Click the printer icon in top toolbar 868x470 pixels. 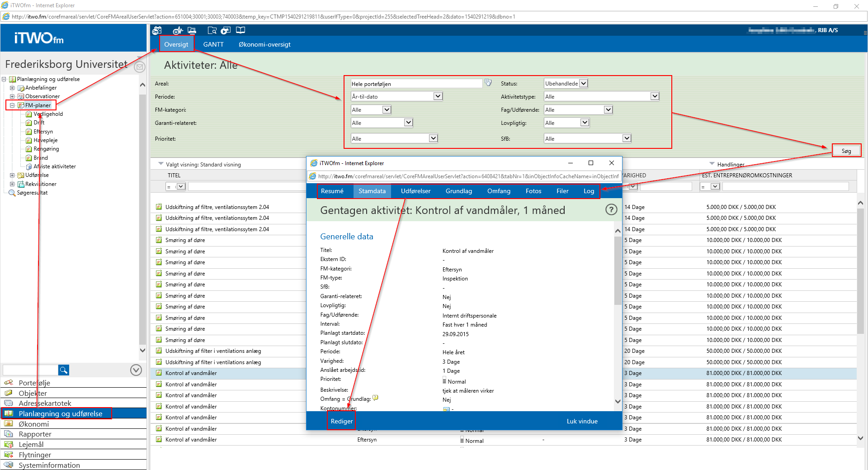[x=192, y=30]
